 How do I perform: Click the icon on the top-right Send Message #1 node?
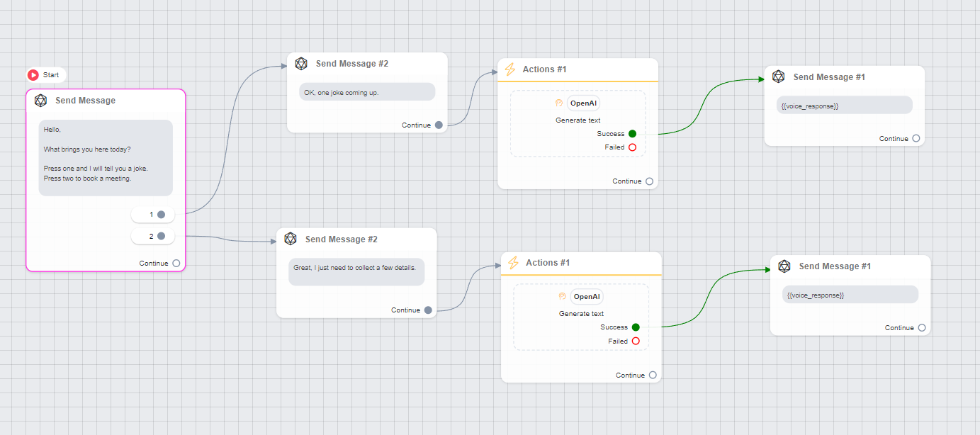778,77
